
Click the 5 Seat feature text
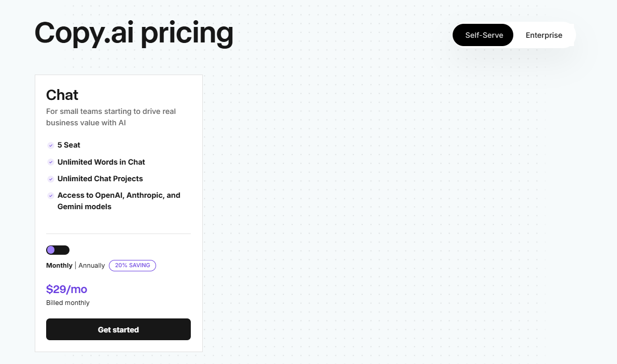click(x=69, y=145)
